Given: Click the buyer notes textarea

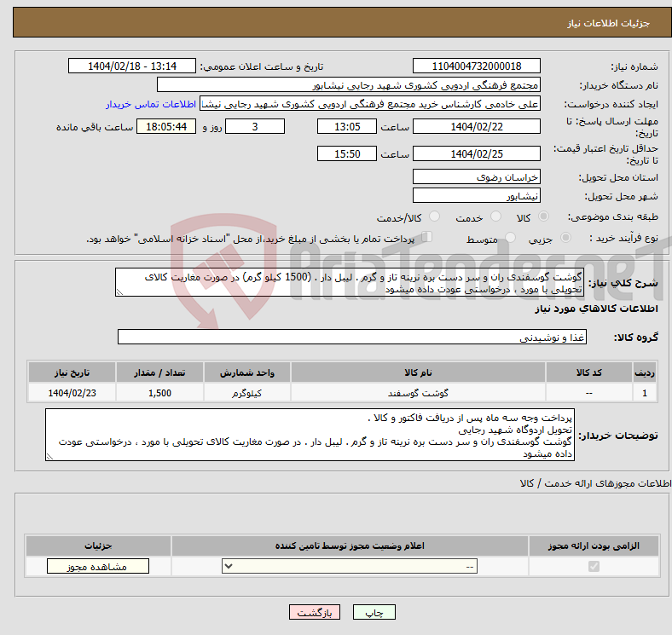Looking at the screenshot, I should coord(310,435).
